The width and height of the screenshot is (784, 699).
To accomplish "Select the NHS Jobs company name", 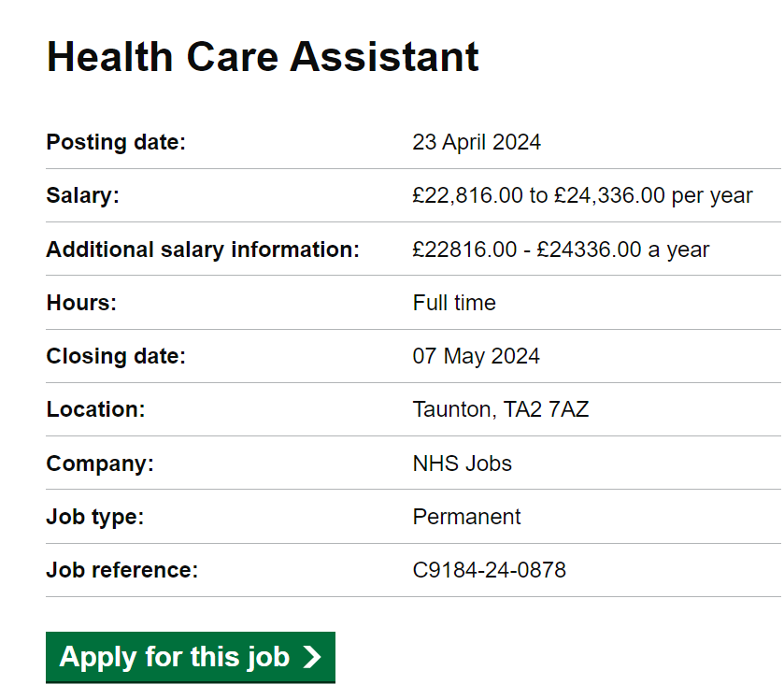I will click(463, 464).
